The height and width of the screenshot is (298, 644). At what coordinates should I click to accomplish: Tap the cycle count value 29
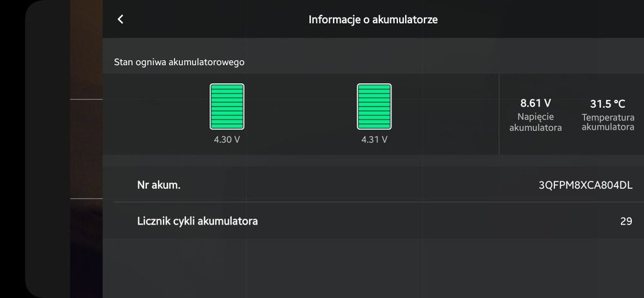626,221
